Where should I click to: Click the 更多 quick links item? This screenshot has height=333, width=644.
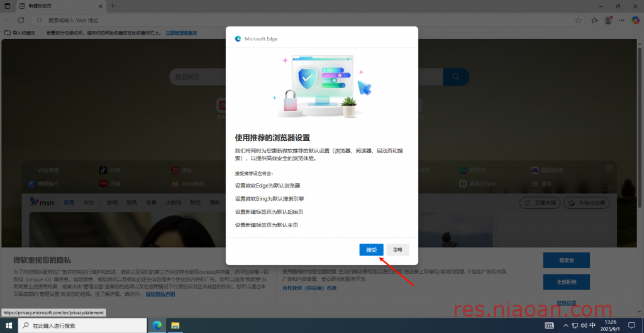tap(541, 184)
